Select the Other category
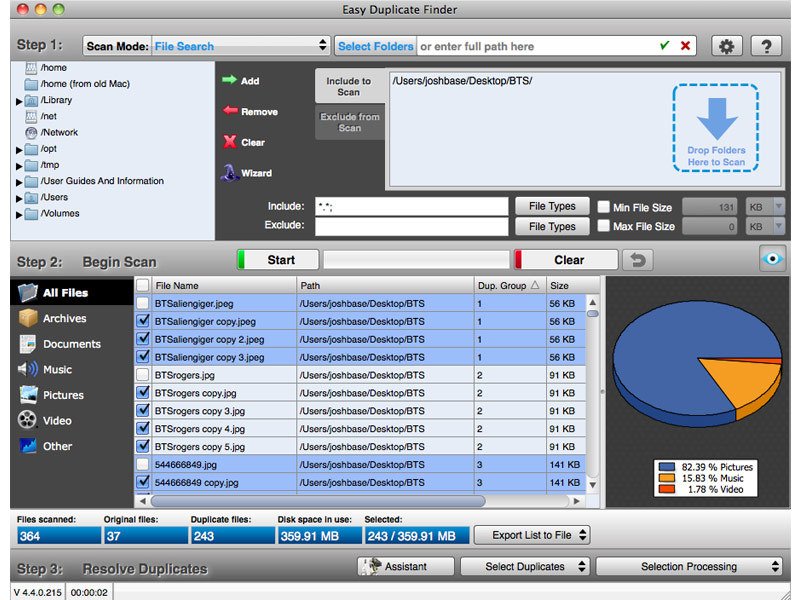 click(72, 446)
